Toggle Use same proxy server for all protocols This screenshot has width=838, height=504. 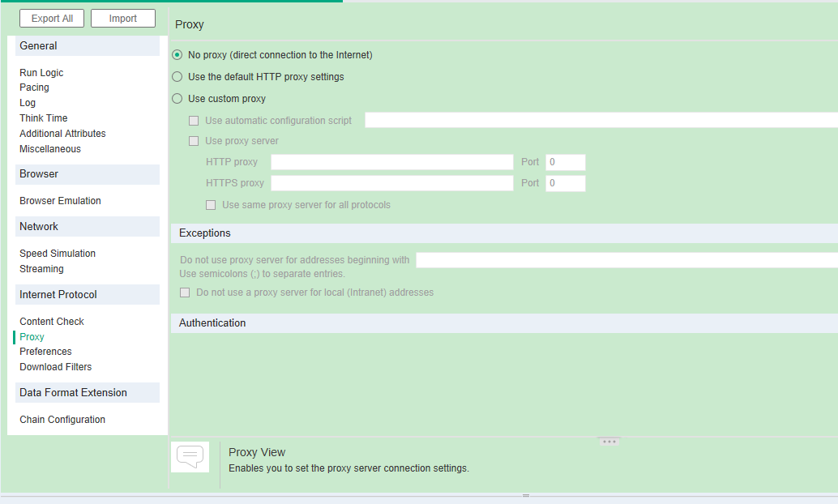[211, 205]
